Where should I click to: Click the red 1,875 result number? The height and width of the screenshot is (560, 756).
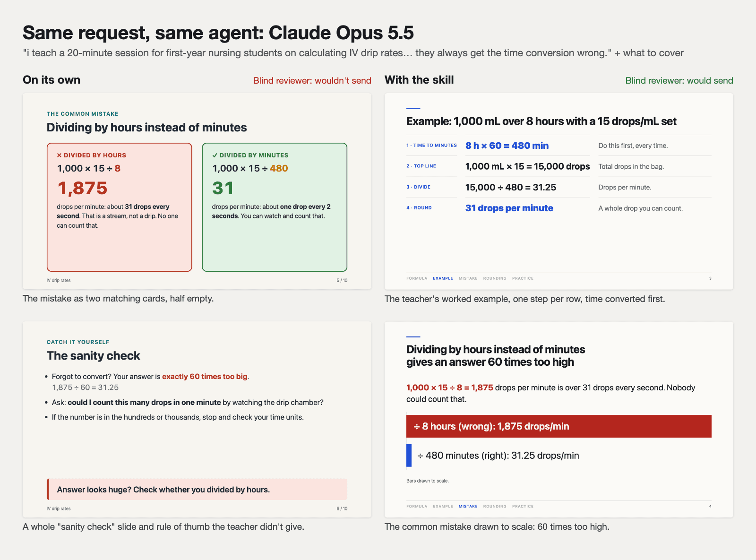82,188
